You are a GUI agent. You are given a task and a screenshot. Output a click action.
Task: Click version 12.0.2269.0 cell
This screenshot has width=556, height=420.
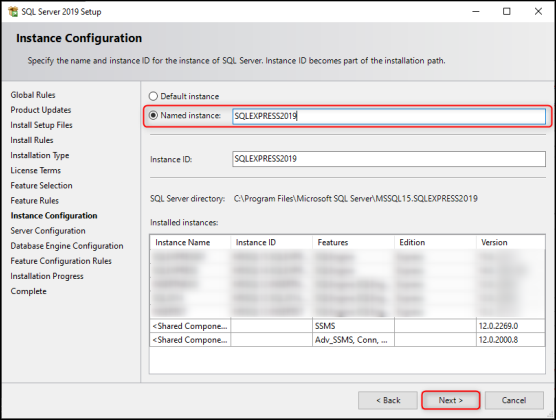pos(511,326)
